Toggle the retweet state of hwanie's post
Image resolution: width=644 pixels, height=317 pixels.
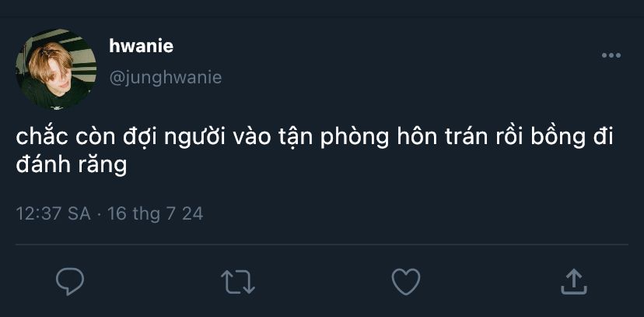tap(238, 282)
